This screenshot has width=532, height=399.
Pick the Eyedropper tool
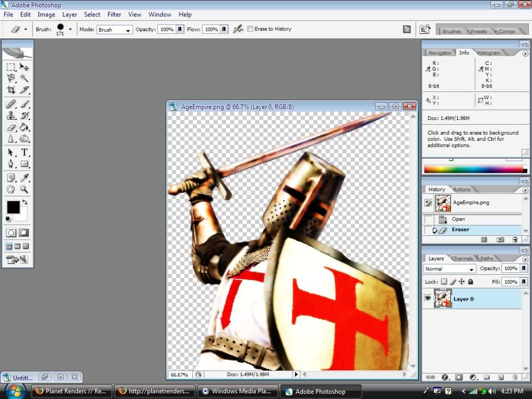click(24, 177)
